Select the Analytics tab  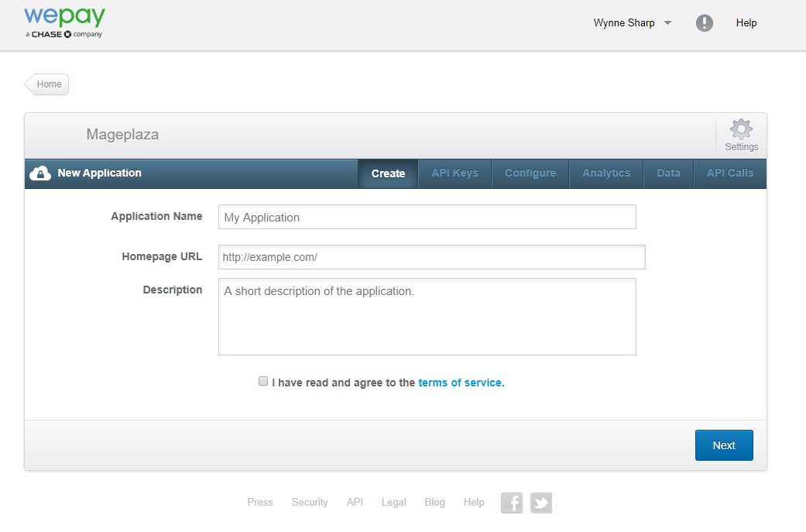(606, 173)
